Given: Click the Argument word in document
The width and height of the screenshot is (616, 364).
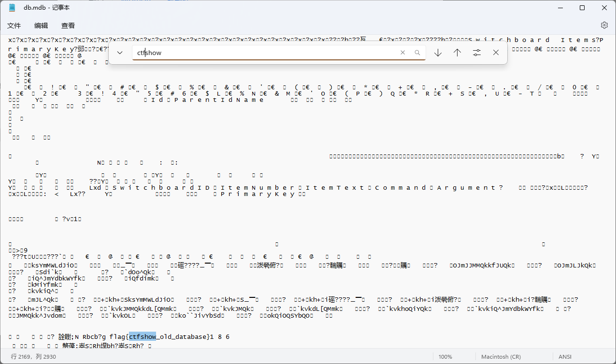Looking at the screenshot, I should tap(466, 188).
